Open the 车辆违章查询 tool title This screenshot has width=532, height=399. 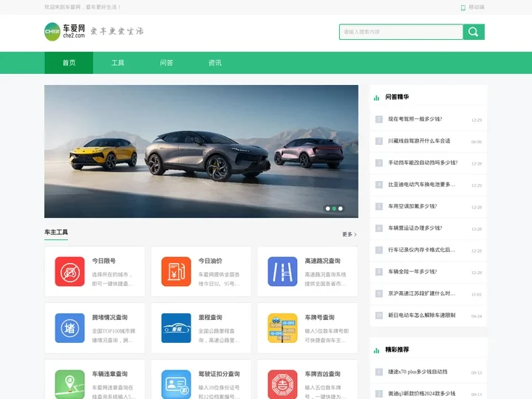(x=109, y=374)
